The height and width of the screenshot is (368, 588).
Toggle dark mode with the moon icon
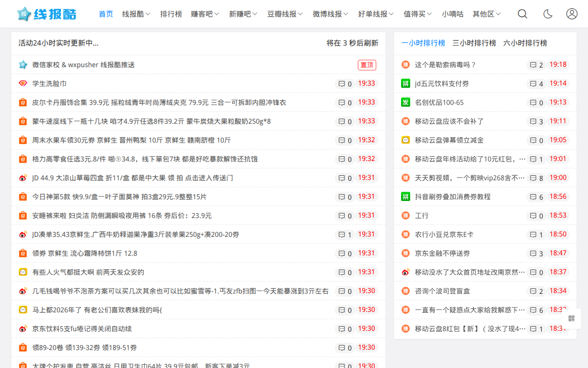pos(548,14)
